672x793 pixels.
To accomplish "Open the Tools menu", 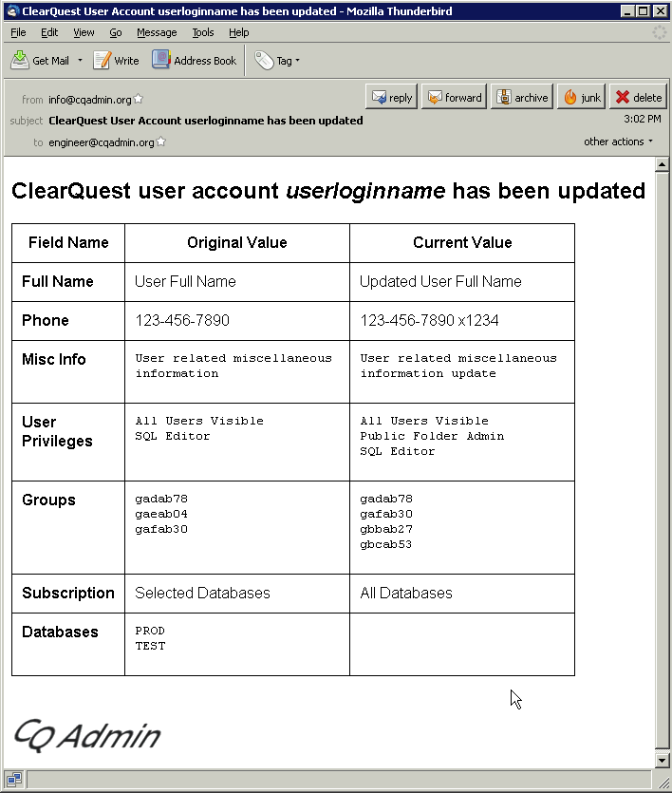I will (x=203, y=32).
